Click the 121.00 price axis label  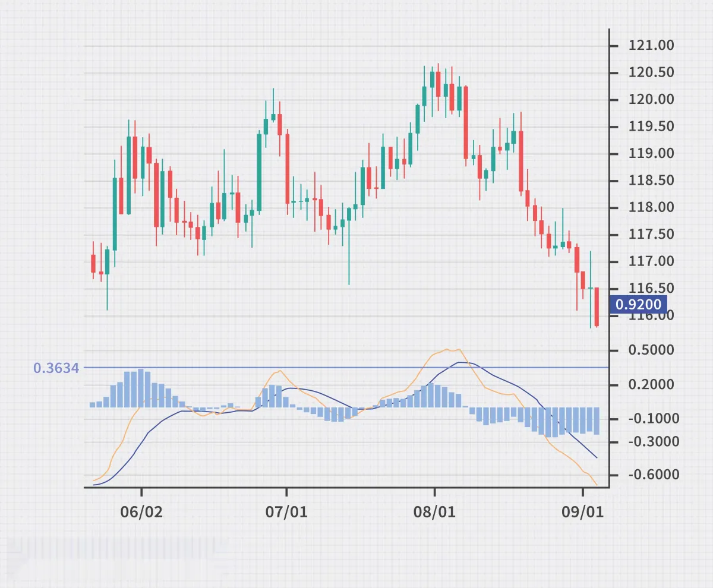pos(651,46)
